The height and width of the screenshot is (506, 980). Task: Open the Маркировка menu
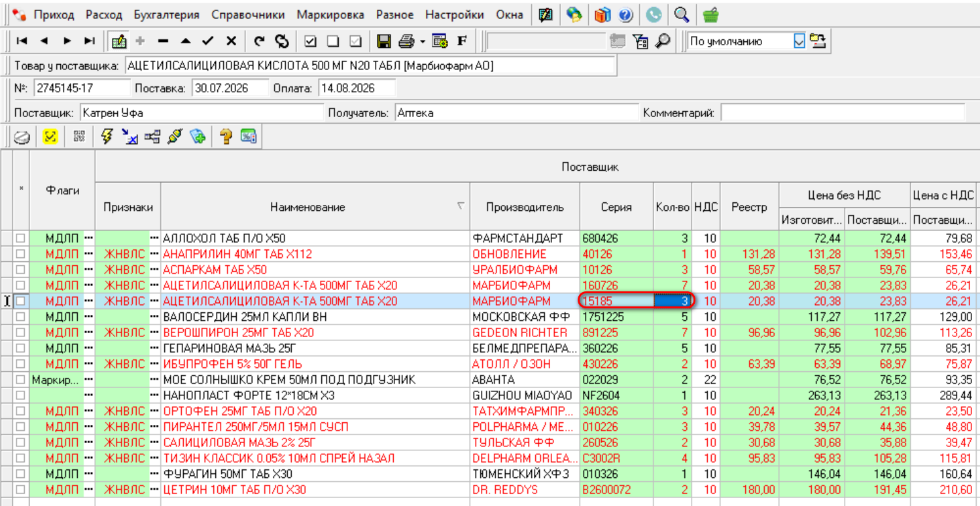click(330, 14)
